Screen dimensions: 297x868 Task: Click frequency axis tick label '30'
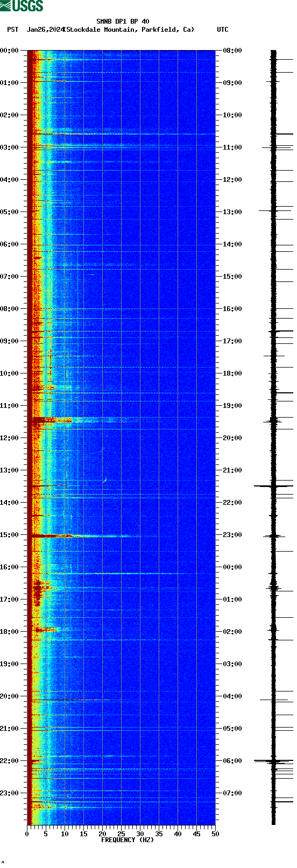coord(140,834)
